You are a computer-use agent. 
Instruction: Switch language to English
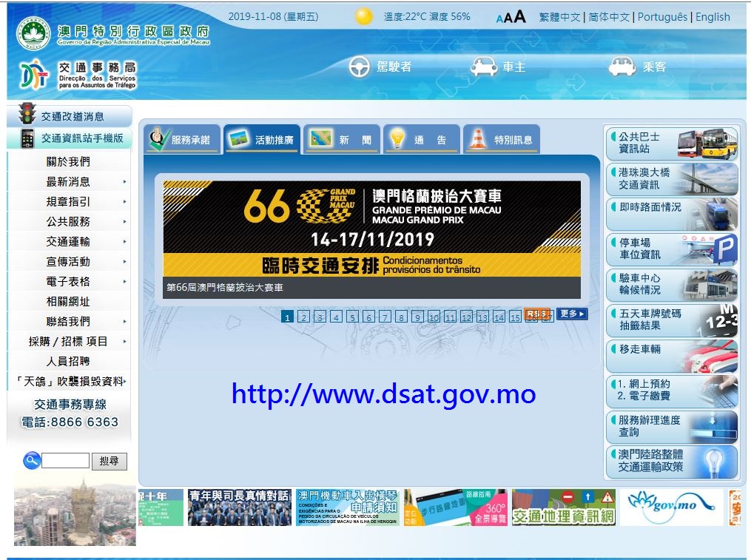tap(713, 17)
